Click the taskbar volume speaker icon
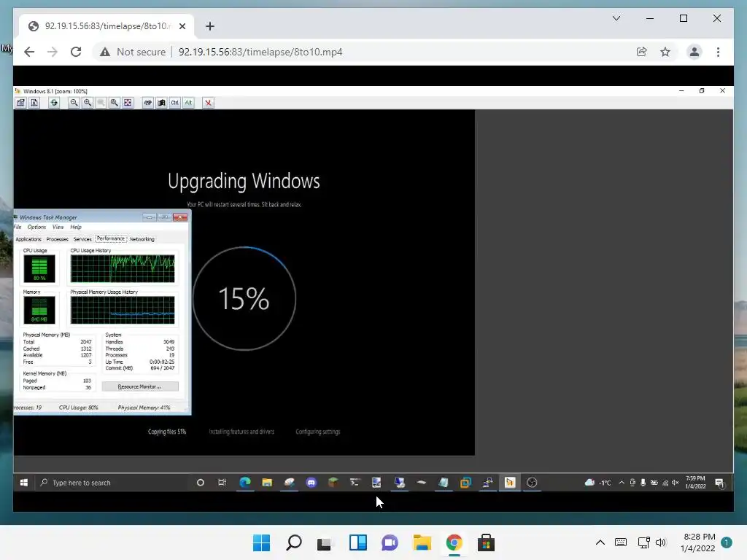747x560 pixels. (x=661, y=542)
